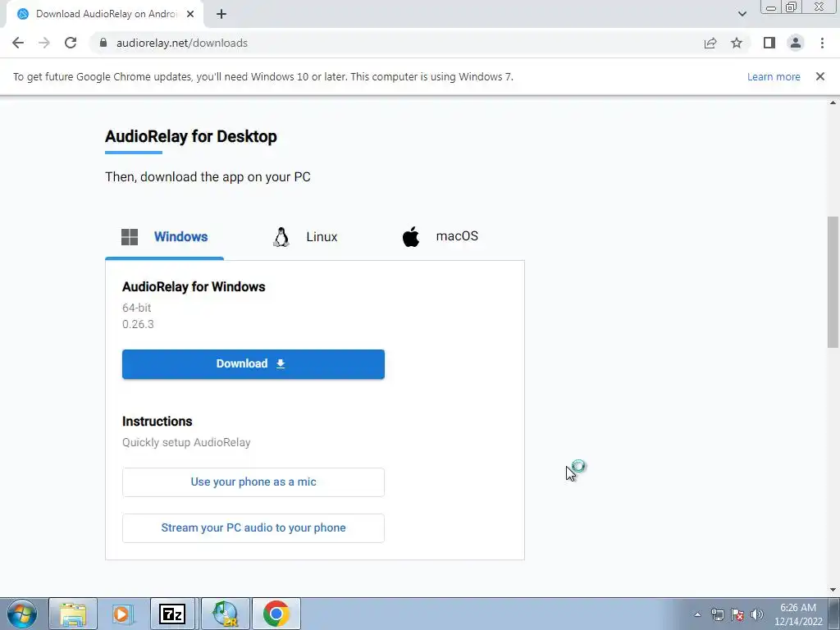The width and height of the screenshot is (840, 630).
Task: Open the Chrome profile avatar
Action: pyautogui.click(x=796, y=43)
